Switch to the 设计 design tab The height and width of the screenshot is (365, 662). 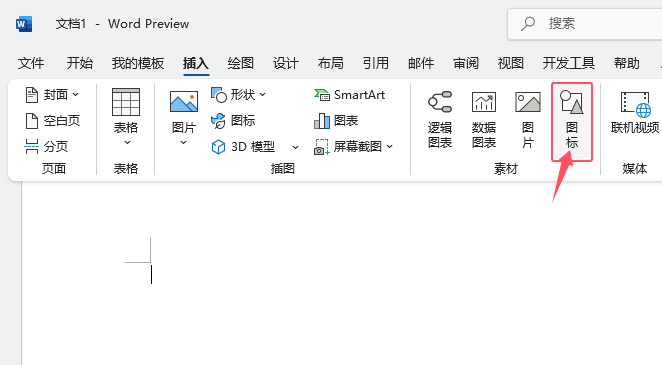click(x=286, y=63)
